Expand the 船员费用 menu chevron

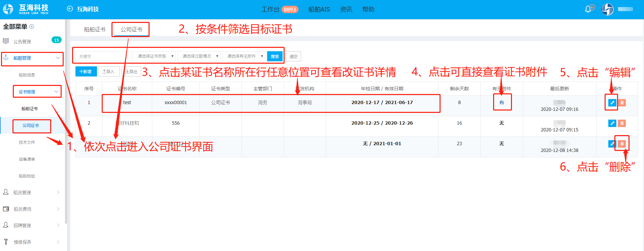[58, 209]
